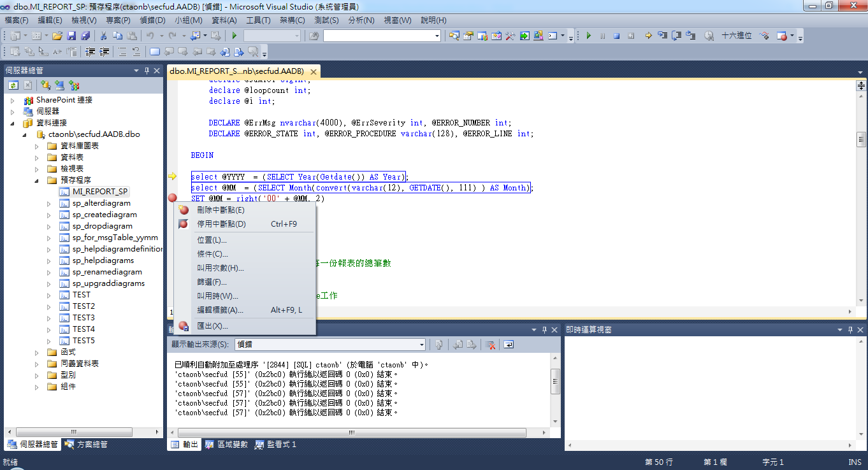Click the Step Over debugging icon
The image size is (868, 470).
click(676, 36)
